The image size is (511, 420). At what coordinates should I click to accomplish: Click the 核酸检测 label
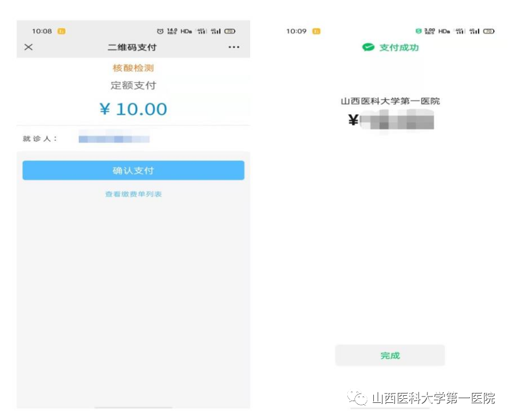point(133,68)
